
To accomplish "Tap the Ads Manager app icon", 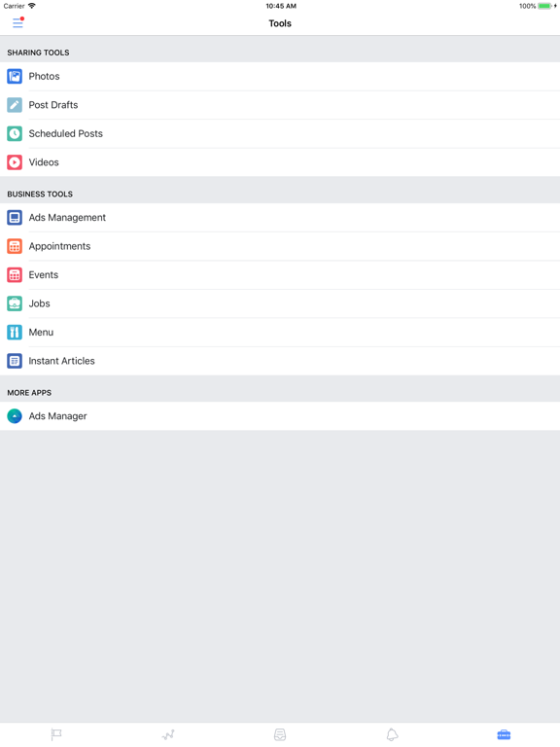I will (x=15, y=416).
